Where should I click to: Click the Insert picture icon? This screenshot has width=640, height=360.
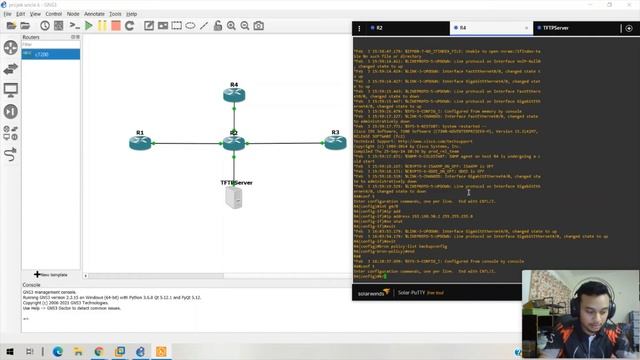(x=163, y=26)
